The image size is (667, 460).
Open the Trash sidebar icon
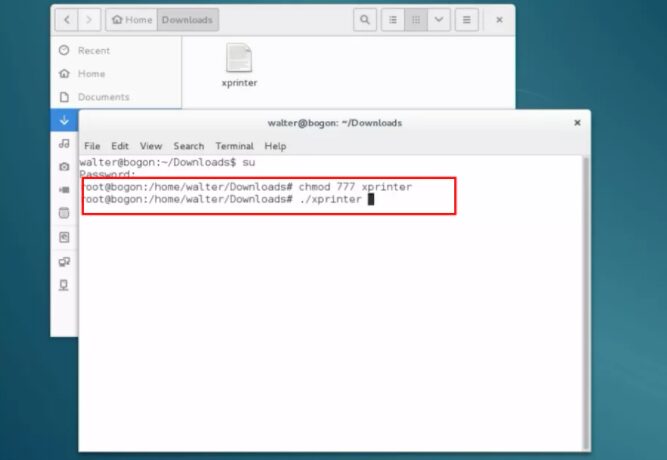click(64, 213)
